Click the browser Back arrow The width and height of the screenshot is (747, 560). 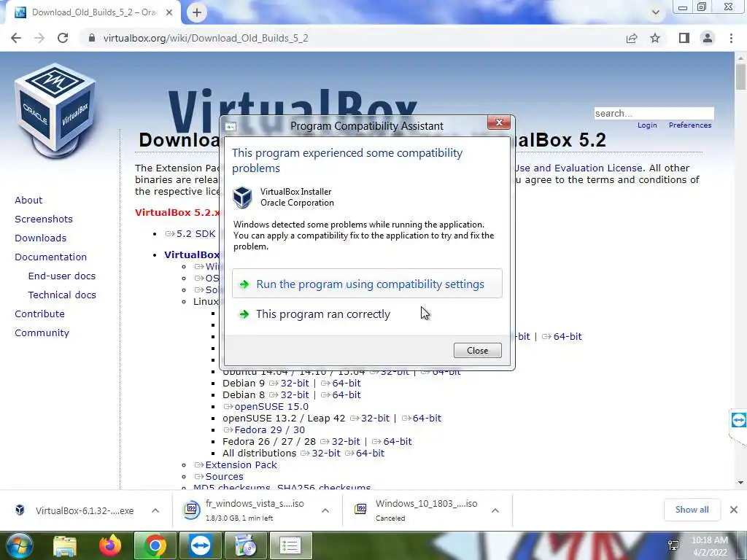click(x=16, y=38)
